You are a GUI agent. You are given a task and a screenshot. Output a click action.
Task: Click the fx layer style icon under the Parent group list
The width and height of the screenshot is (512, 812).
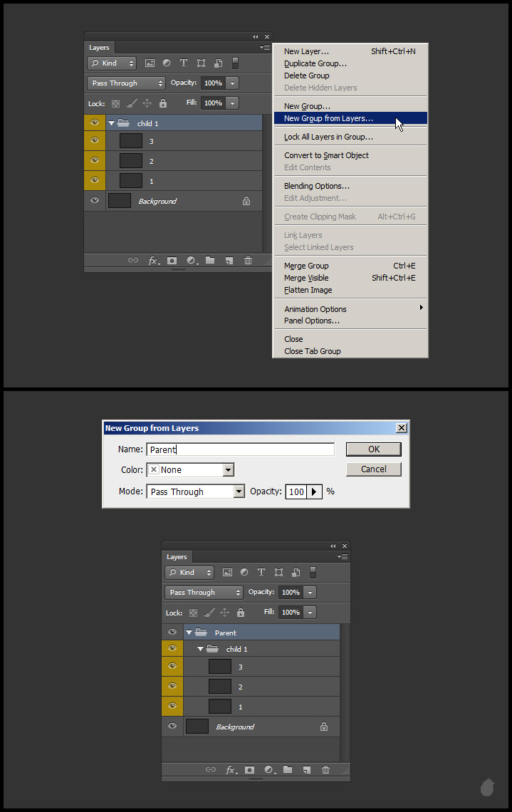[231, 770]
